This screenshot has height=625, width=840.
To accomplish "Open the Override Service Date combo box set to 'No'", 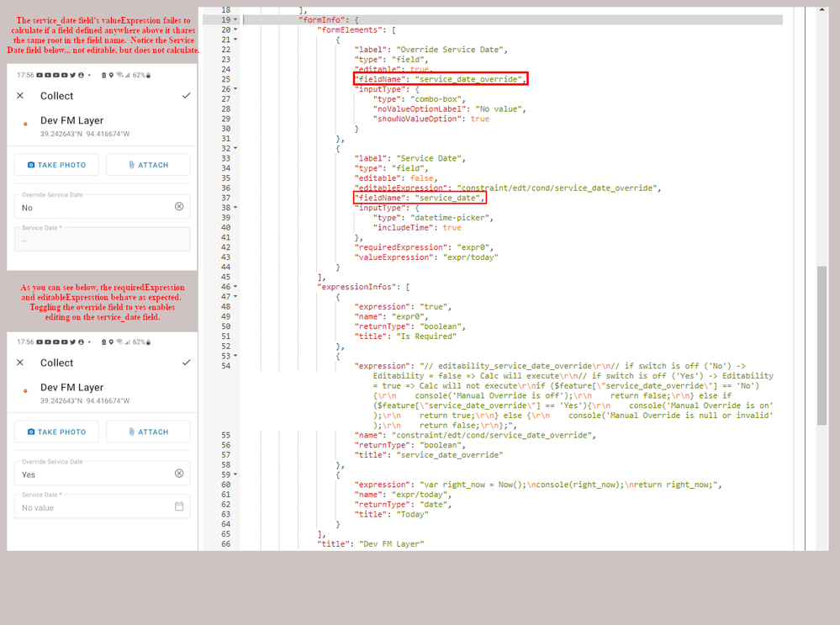I will tap(103, 206).
